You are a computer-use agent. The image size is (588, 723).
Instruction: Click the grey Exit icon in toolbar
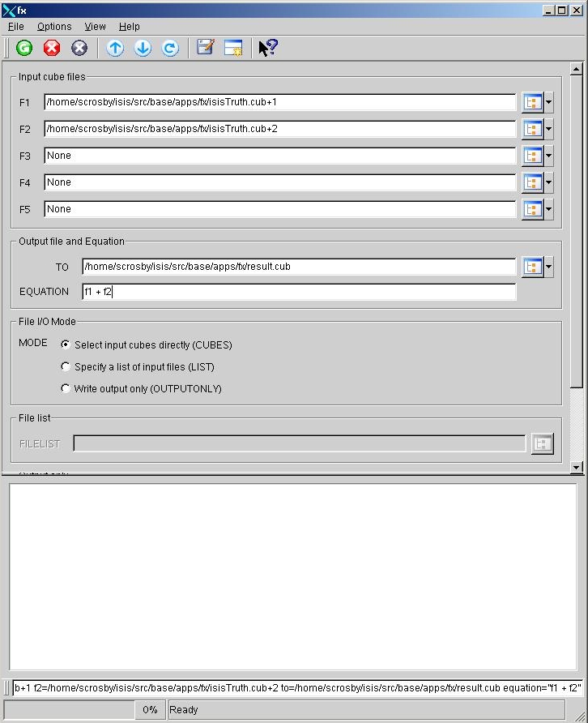tap(79, 48)
